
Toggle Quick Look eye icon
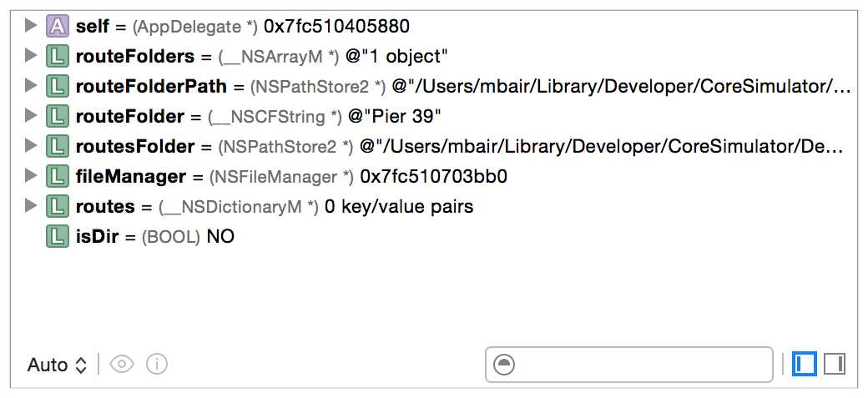click(122, 365)
